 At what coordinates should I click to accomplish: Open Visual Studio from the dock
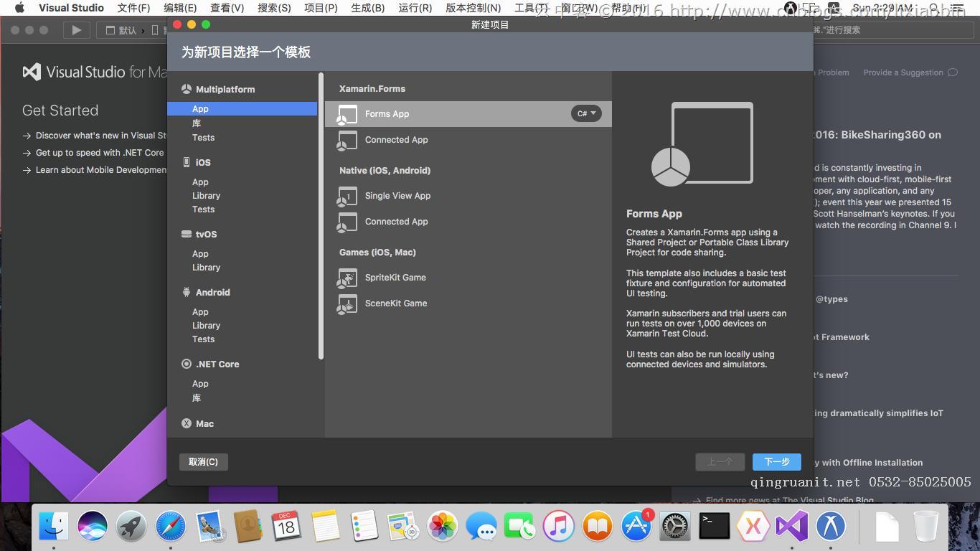[791, 526]
